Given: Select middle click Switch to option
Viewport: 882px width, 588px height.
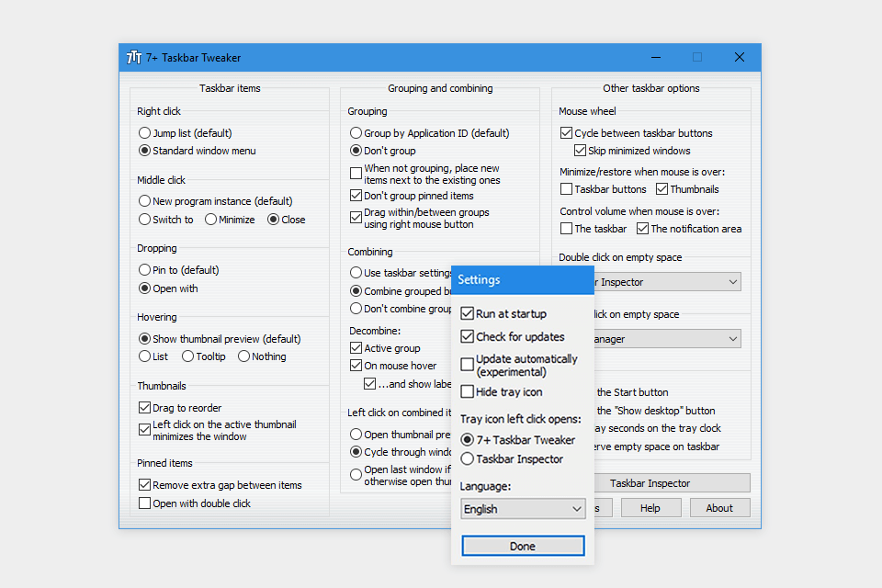Looking at the screenshot, I should tap(144, 220).
